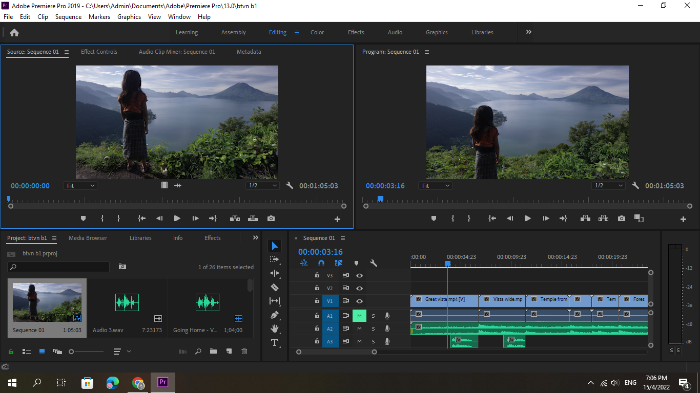Switch to Media Browser tab

(x=88, y=238)
